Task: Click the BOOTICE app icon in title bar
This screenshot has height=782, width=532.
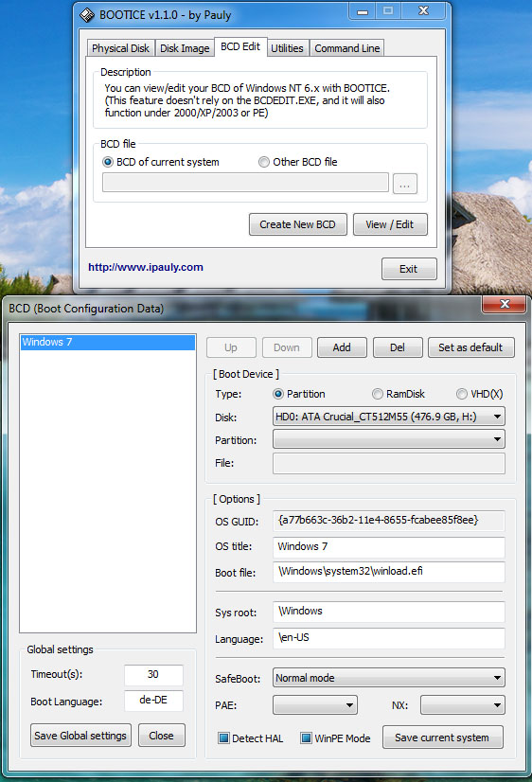Action: tap(87, 15)
